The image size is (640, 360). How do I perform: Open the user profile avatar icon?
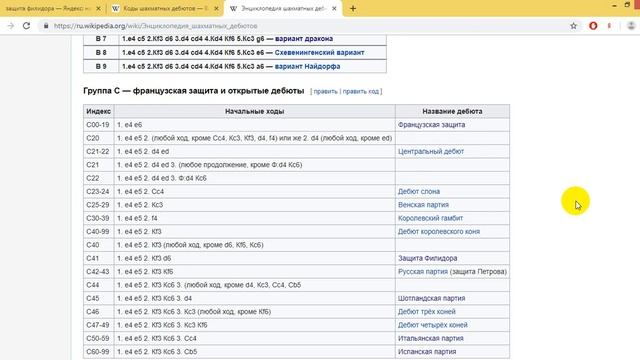(631, 26)
